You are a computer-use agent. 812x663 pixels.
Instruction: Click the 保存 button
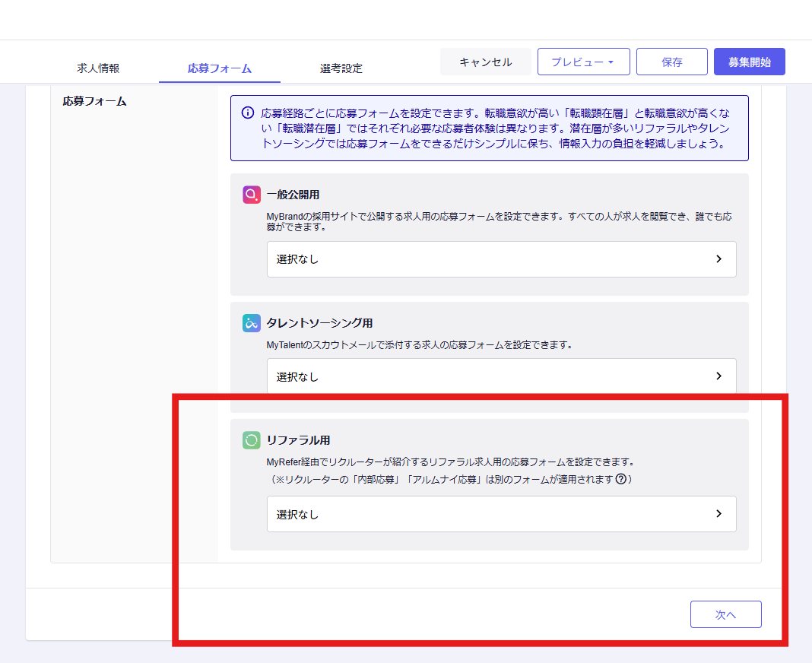(671, 62)
